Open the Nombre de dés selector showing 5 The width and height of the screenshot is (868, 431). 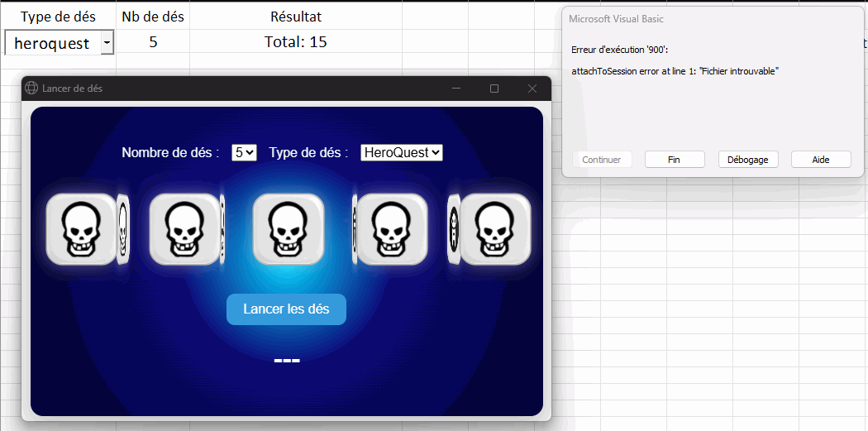(244, 152)
